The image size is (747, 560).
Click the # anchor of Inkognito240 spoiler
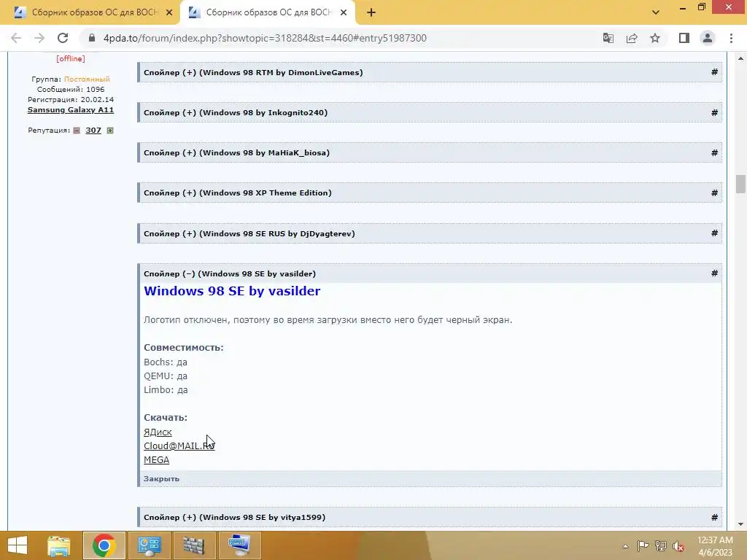click(x=714, y=113)
